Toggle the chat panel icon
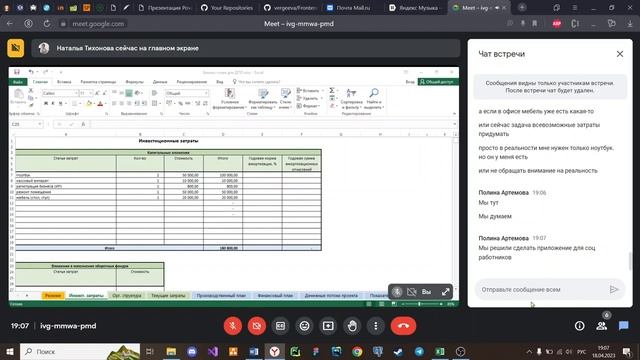 (x=623, y=326)
